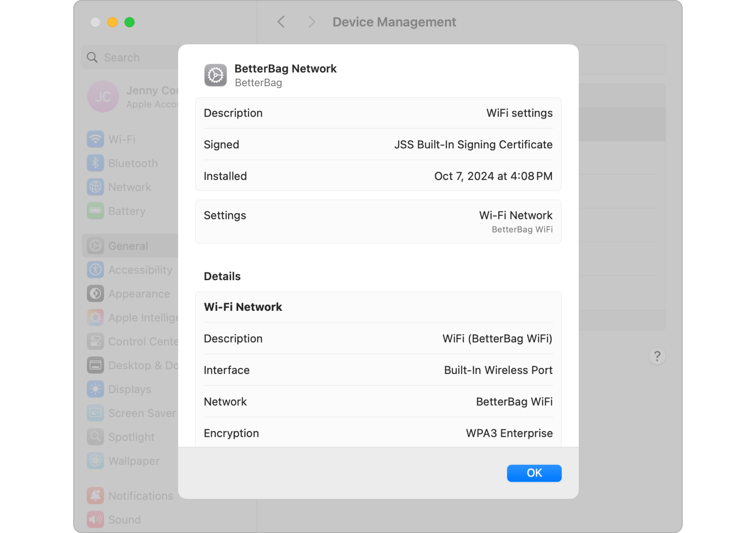The width and height of the screenshot is (756, 533).
Task: Click the Spotlight sidebar icon
Action: pyautogui.click(x=95, y=437)
